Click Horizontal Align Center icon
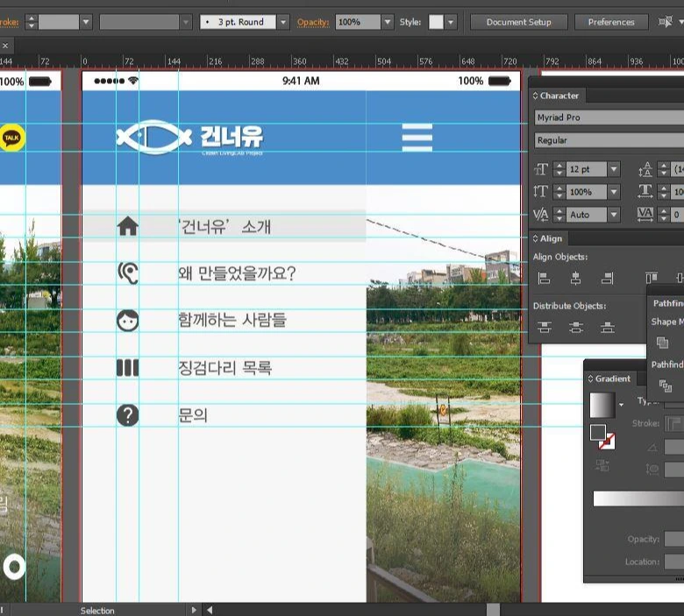This screenshot has height=616, width=684. [x=576, y=278]
